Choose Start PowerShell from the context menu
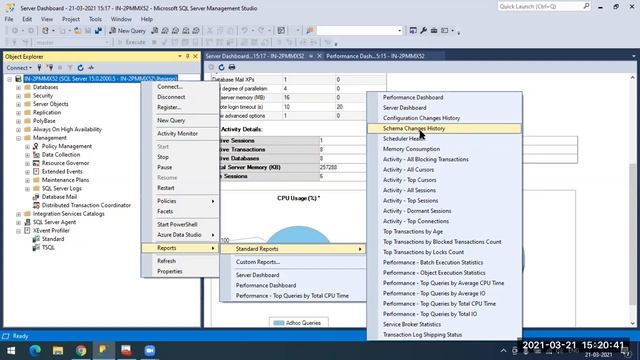Image resolution: width=640 pixels, height=360 pixels. [x=180, y=224]
